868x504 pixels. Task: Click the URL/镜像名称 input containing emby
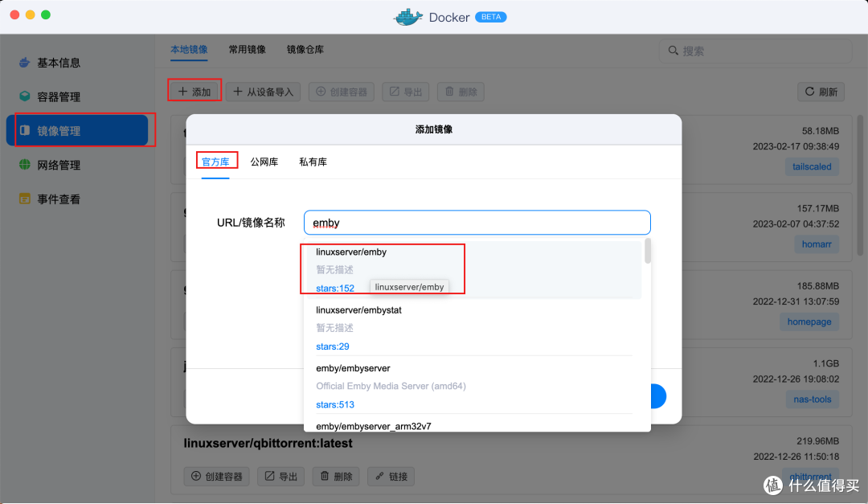pos(477,223)
